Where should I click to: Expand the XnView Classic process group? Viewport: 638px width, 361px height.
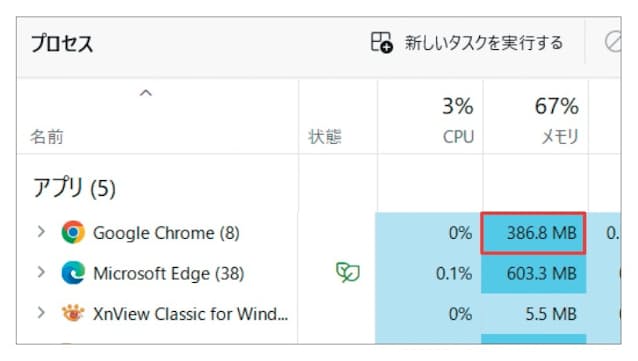coord(41,313)
